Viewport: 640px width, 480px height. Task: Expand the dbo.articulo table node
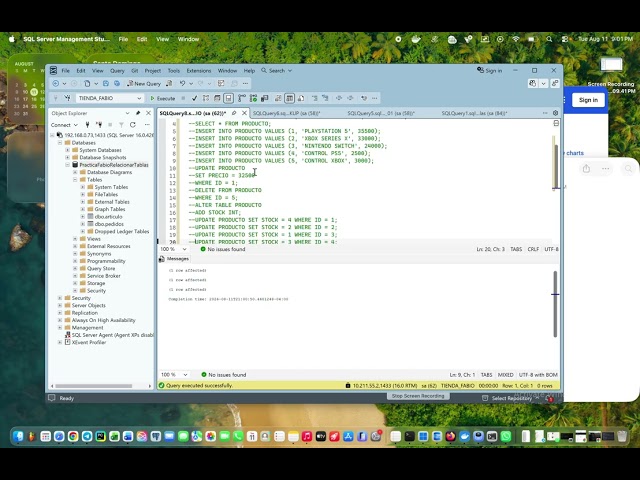(83, 217)
